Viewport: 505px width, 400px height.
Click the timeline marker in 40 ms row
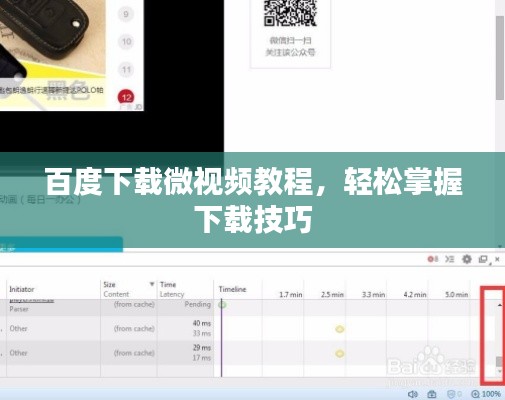339,329
